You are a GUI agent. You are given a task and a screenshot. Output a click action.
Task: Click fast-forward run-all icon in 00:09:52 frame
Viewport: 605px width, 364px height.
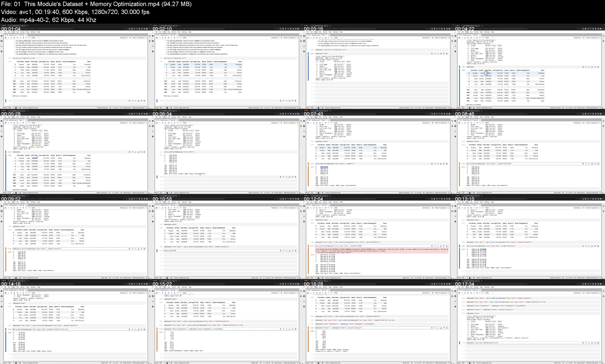coord(29,208)
